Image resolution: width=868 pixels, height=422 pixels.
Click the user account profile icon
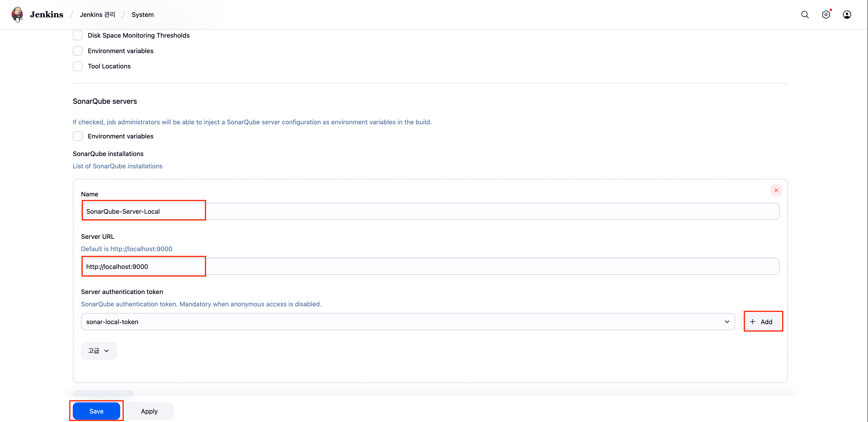(x=847, y=15)
